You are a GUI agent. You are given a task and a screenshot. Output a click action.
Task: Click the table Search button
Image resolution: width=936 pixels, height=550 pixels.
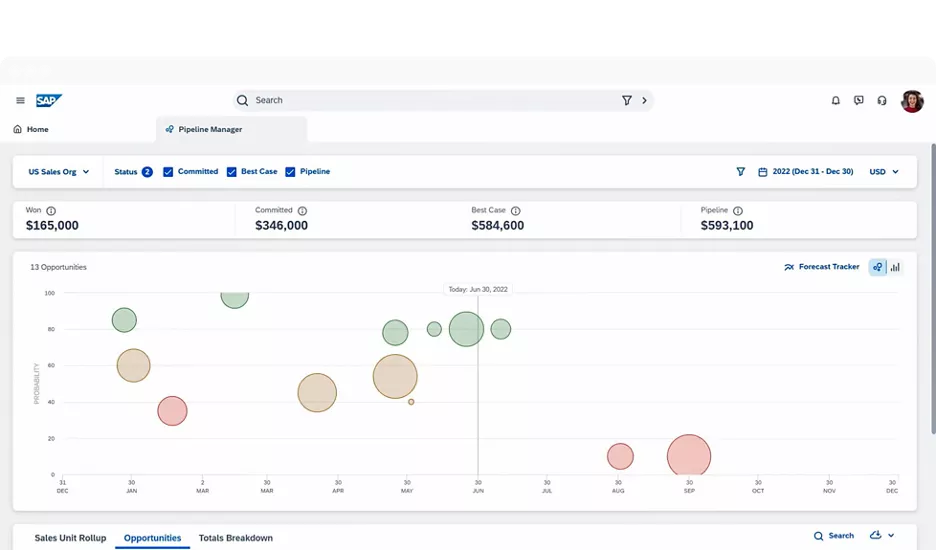[834, 536]
